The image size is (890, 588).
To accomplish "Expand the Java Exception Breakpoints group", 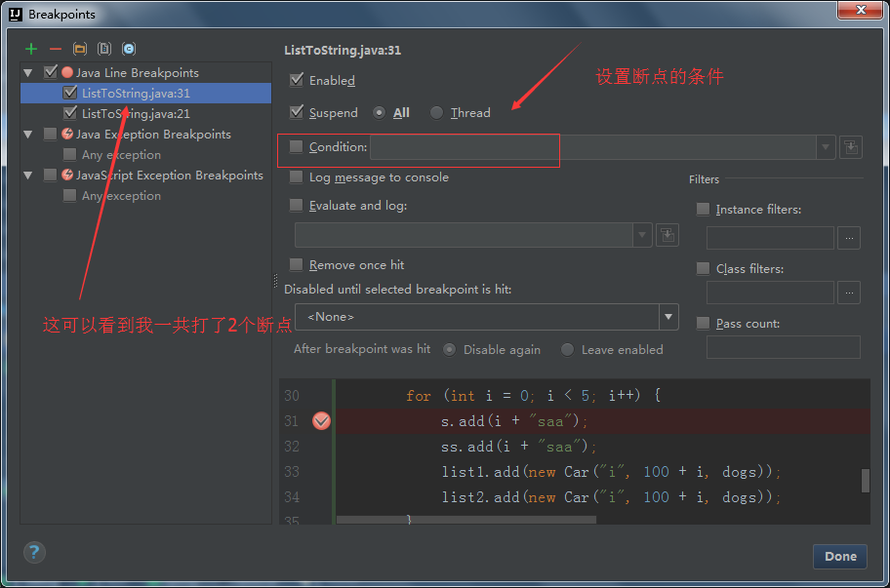I will tap(27, 134).
